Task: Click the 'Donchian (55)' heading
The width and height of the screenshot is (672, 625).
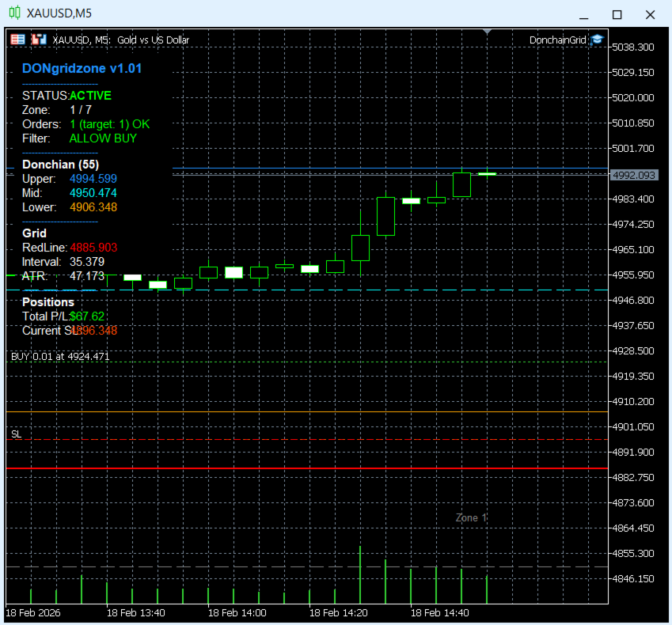Action: 60,165
